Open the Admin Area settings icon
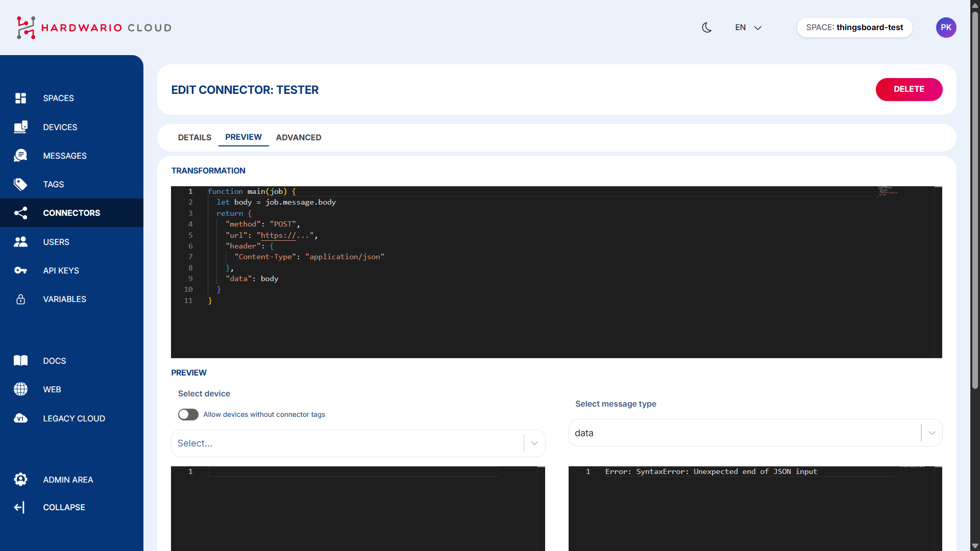 [20, 480]
